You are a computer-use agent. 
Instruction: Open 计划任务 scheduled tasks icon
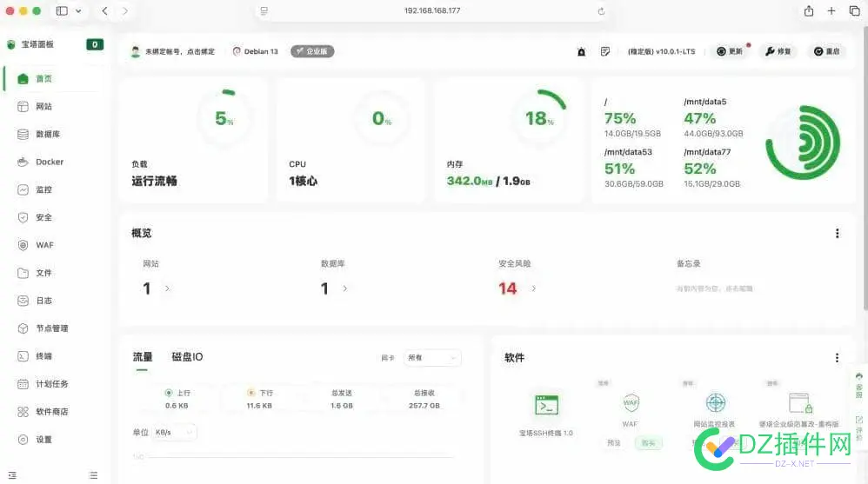tap(23, 384)
